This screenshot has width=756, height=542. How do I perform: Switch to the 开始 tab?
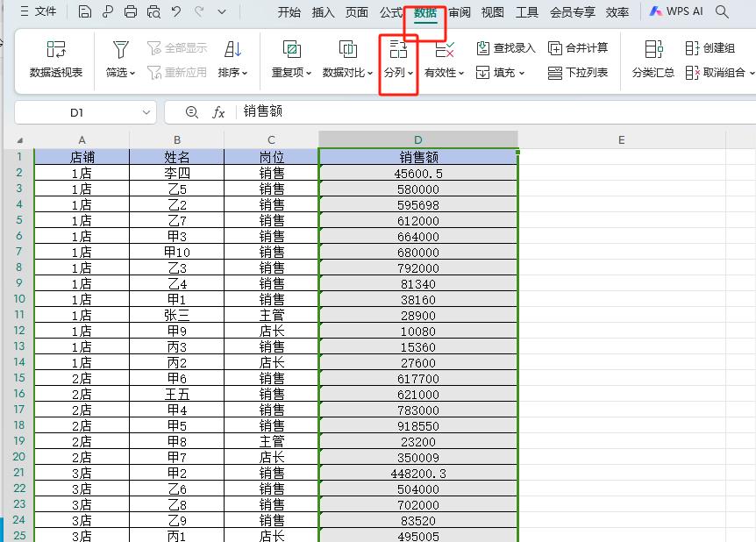(289, 12)
